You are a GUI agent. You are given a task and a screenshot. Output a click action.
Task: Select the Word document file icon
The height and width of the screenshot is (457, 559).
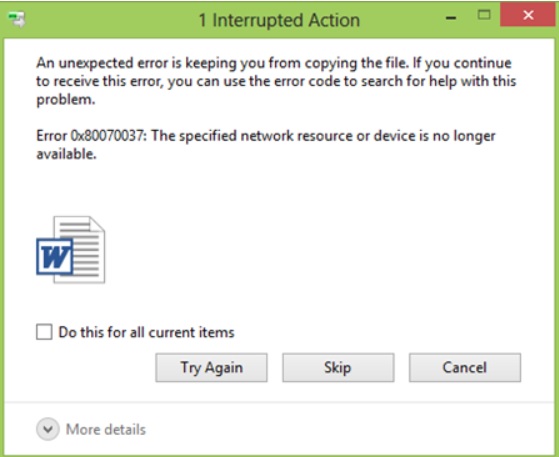pos(71,250)
